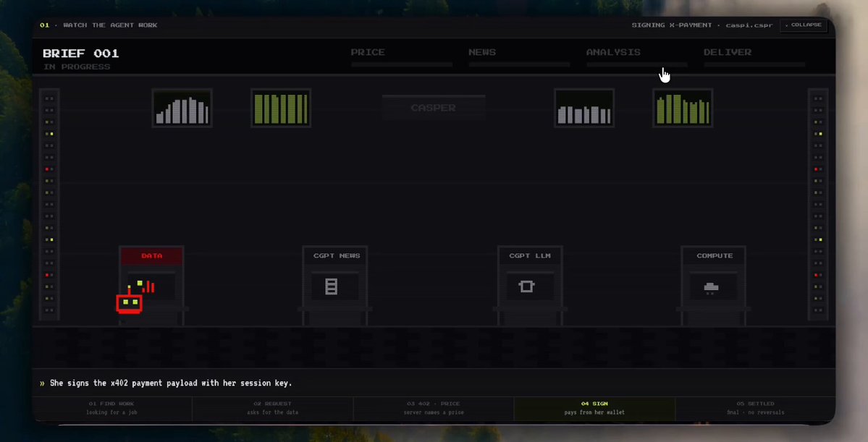Open the green uneven-bars monitor near right rack
The image size is (868, 442).
click(x=683, y=108)
